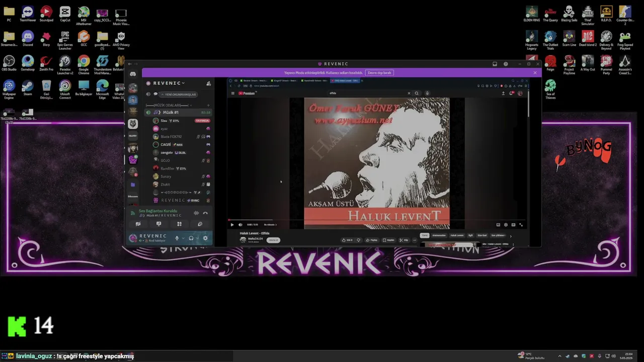Switch to the active YouTube browser tab

pyautogui.click(x=345, y=80)
